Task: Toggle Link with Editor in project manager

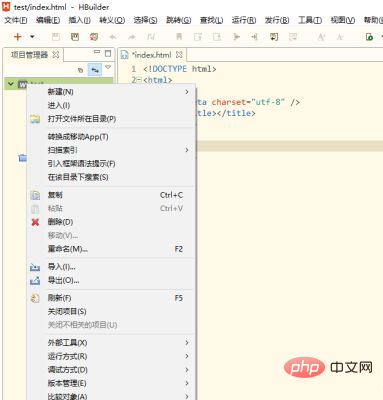Action: pos(95,70)
